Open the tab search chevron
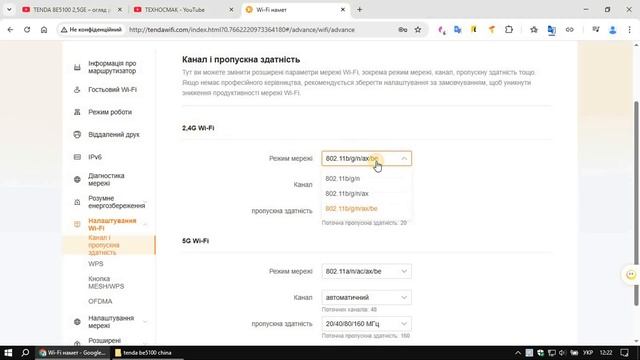Screen dimensions: 640x360 (9, 9)
